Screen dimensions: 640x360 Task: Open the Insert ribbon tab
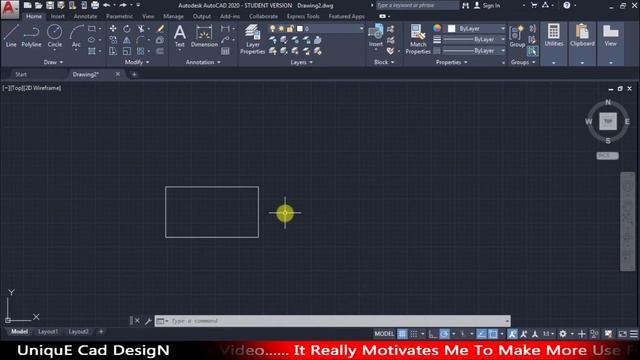point(58,16)
